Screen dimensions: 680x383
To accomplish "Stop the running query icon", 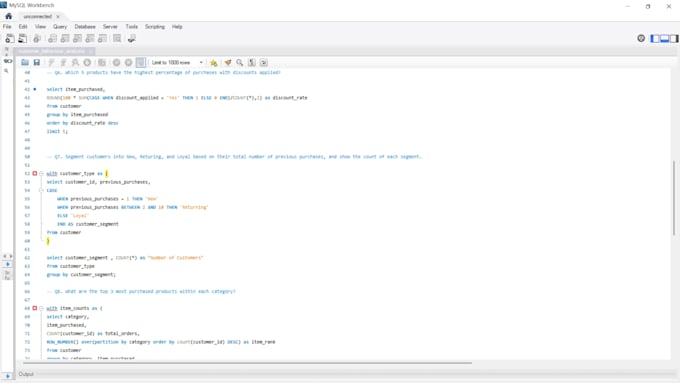I will 87,62.
